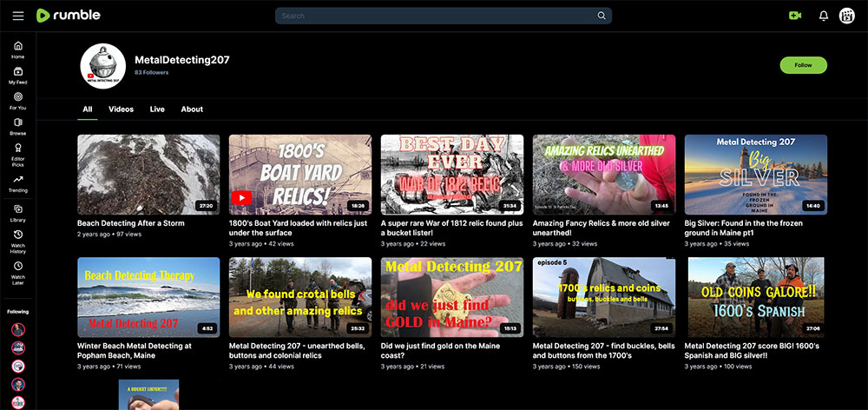Image resolution: width=868 pixels, height=410 pixels.
Task: Switch to the About tab
Action: click(192, 109)
